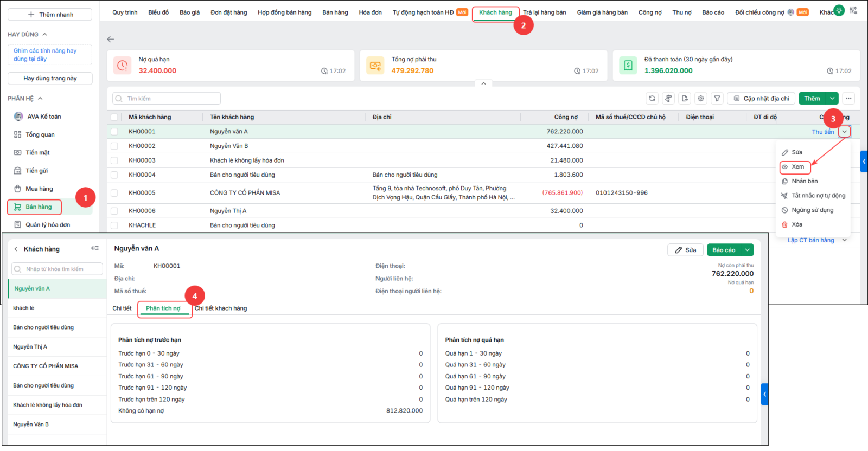Image resolution: width=868 pixels, height=451 pixels.
Task: Click the collapse-list icon beside Khách hàng heading
Action: [95, 248]
